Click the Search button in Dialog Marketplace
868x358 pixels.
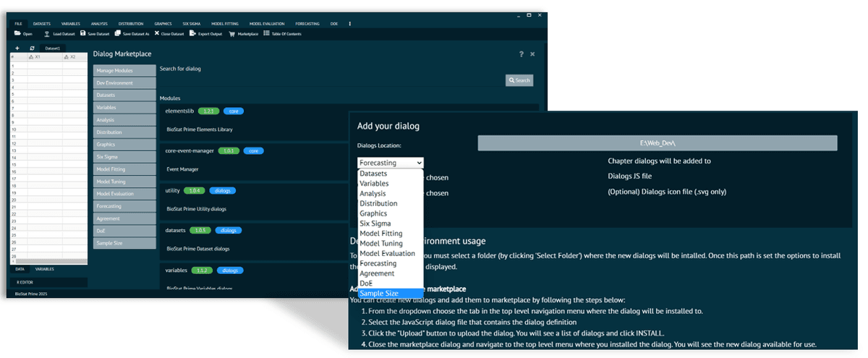pos(519,80)
